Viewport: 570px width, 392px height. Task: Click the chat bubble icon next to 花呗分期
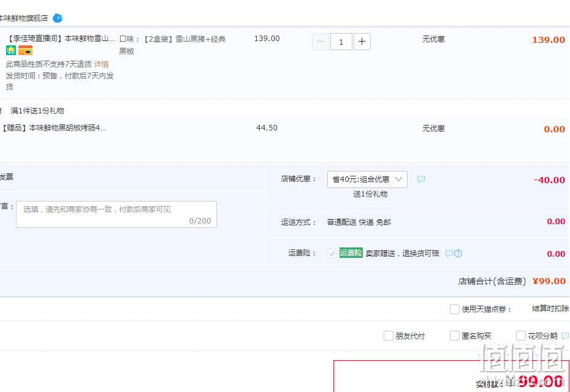tap(565, 336)
